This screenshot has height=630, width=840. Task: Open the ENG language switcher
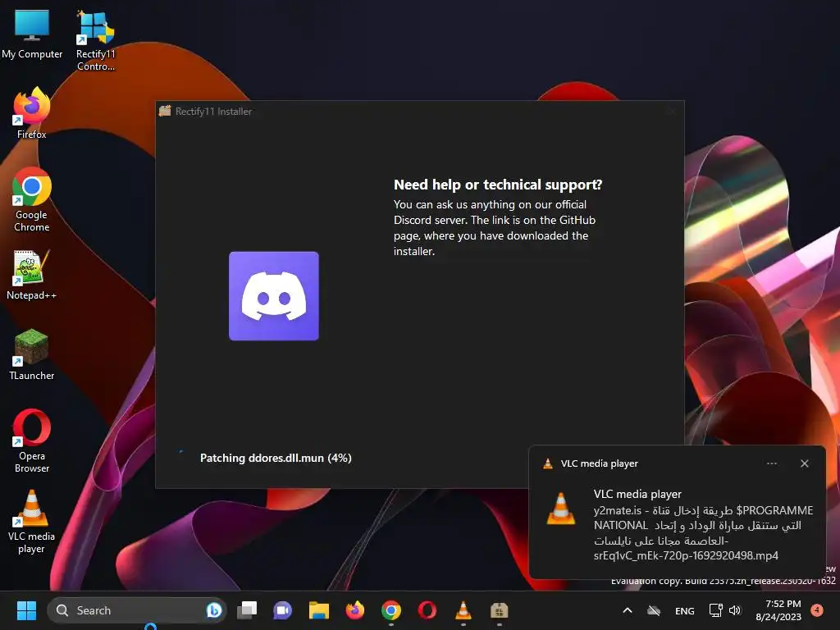(685, 610)
